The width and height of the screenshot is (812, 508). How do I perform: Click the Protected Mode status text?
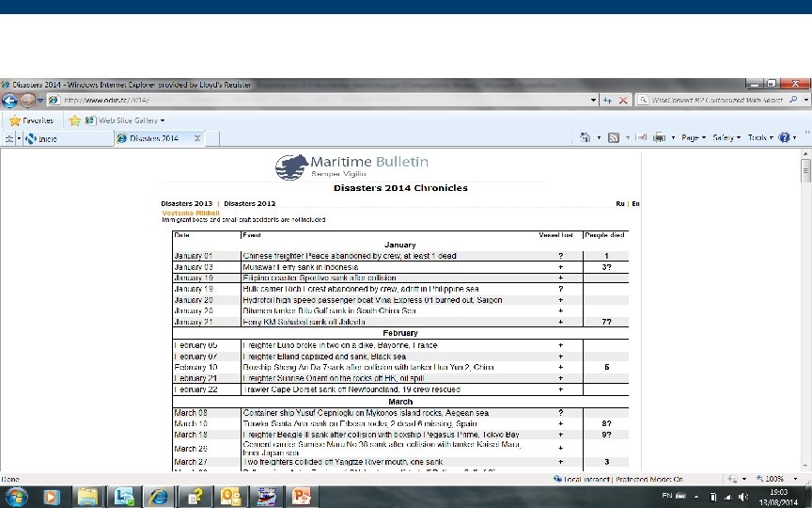pos(649,480)
